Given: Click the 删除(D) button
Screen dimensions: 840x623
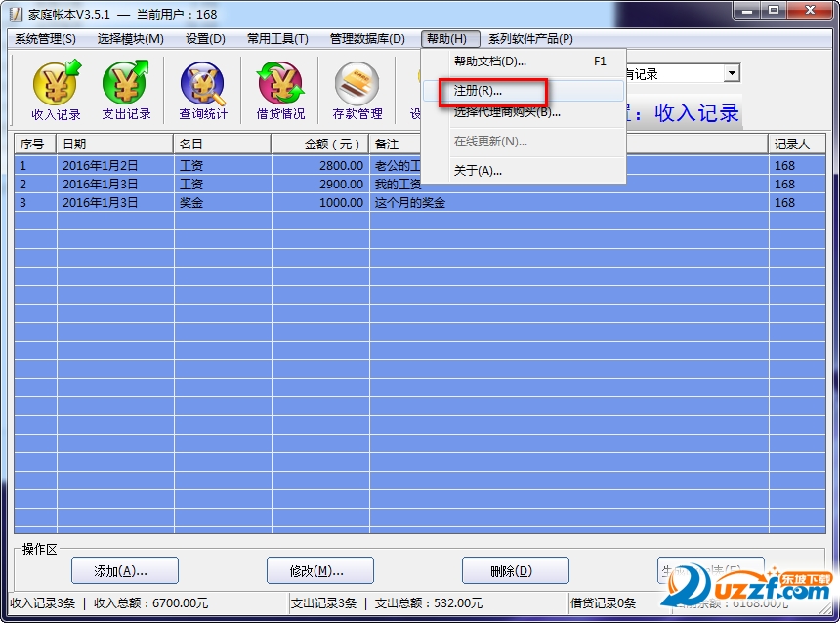Looking at the screenshot, I should coord(516,570).
